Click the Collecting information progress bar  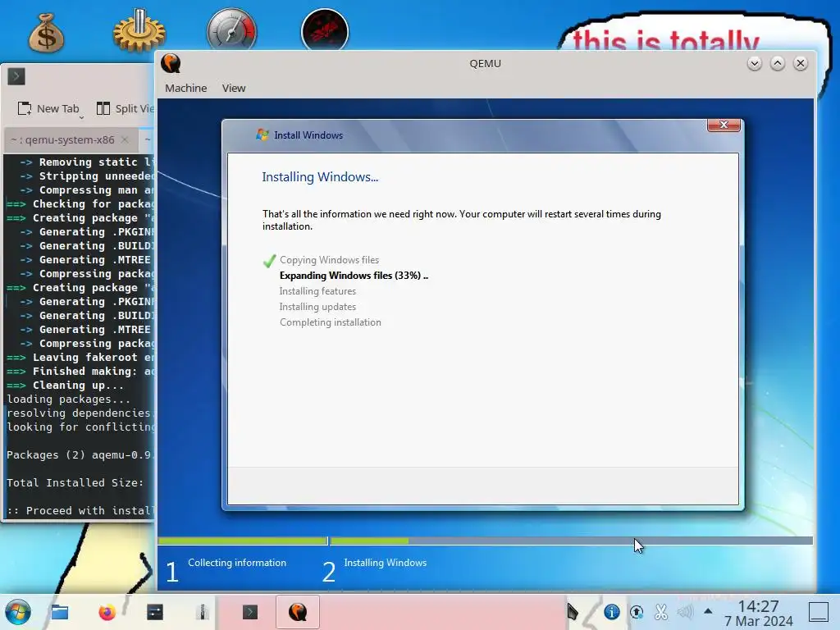243,541
